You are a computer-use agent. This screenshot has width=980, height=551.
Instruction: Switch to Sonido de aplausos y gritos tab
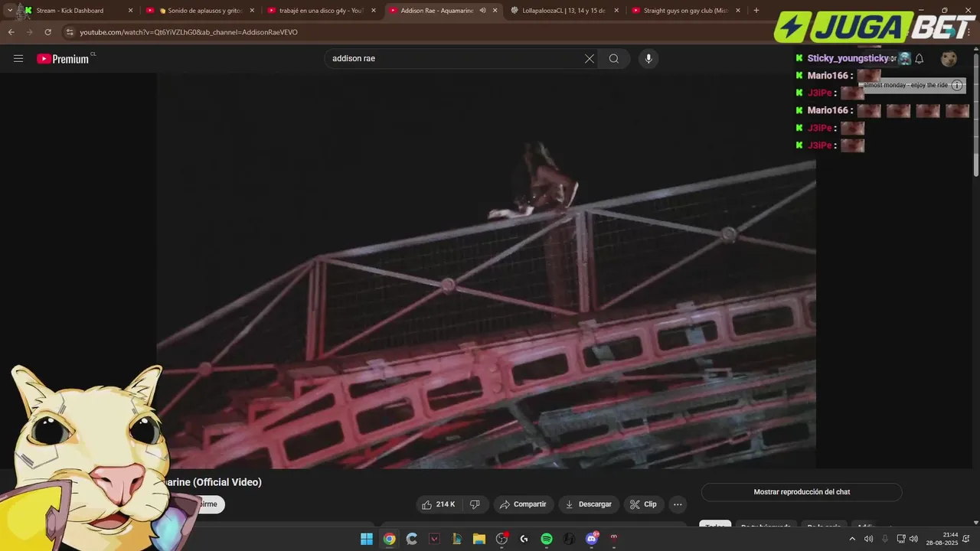pos(200,11)
